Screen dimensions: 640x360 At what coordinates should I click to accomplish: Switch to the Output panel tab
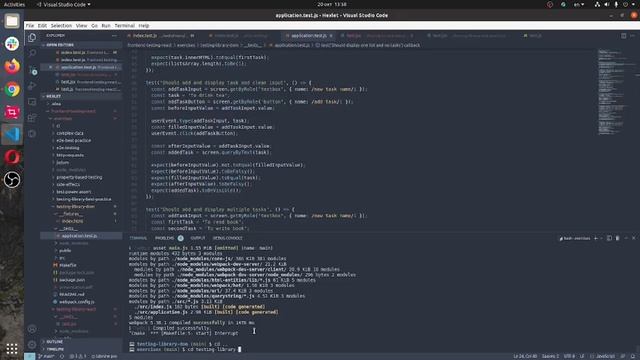pyautogui.click(x=198, y=238)
